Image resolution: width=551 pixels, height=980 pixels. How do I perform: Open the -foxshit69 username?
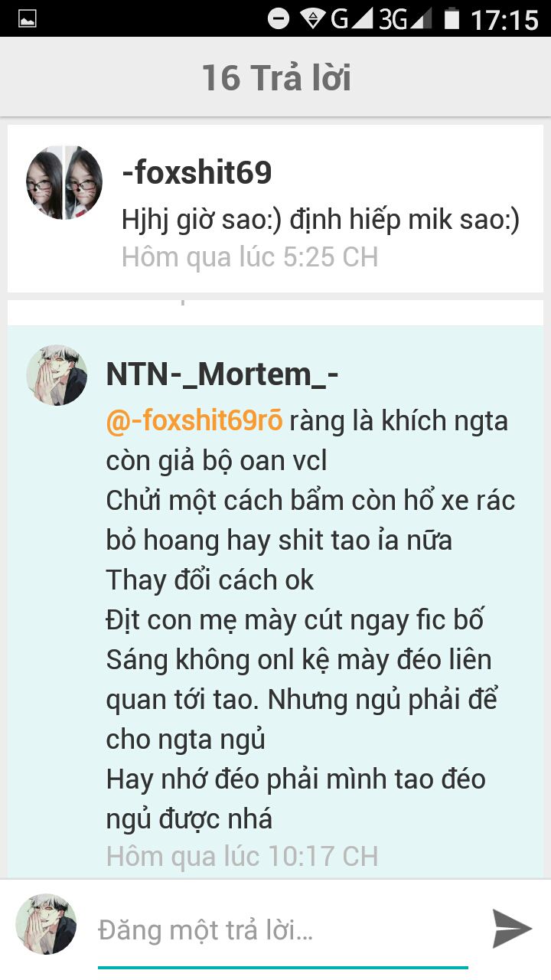(197, 174)
